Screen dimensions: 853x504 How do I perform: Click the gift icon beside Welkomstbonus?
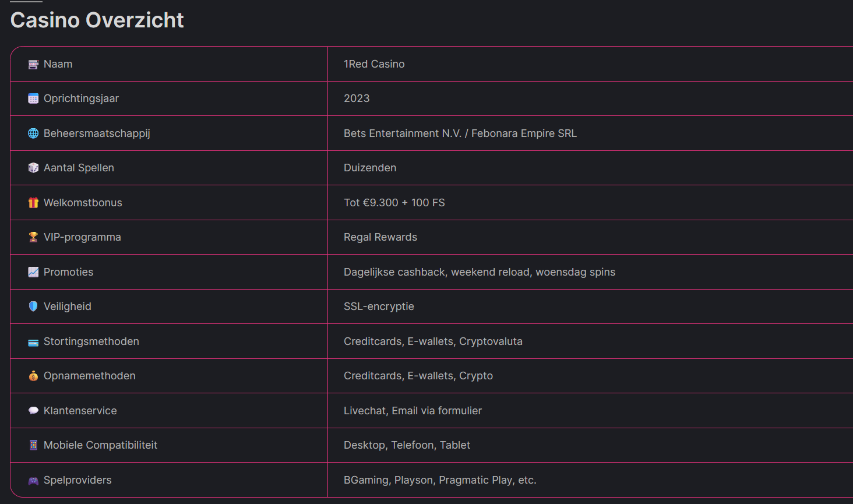coord(33,203)
